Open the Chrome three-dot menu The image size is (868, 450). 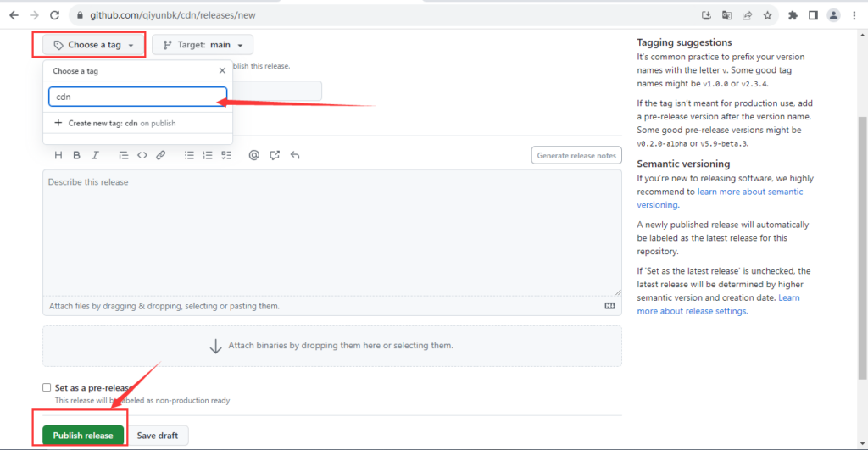pos(854,15)
